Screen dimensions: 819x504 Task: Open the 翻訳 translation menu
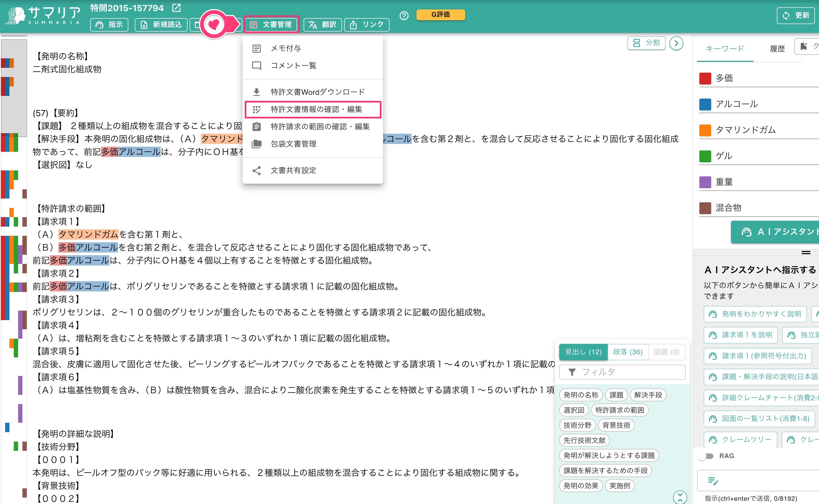click(322, 24)
